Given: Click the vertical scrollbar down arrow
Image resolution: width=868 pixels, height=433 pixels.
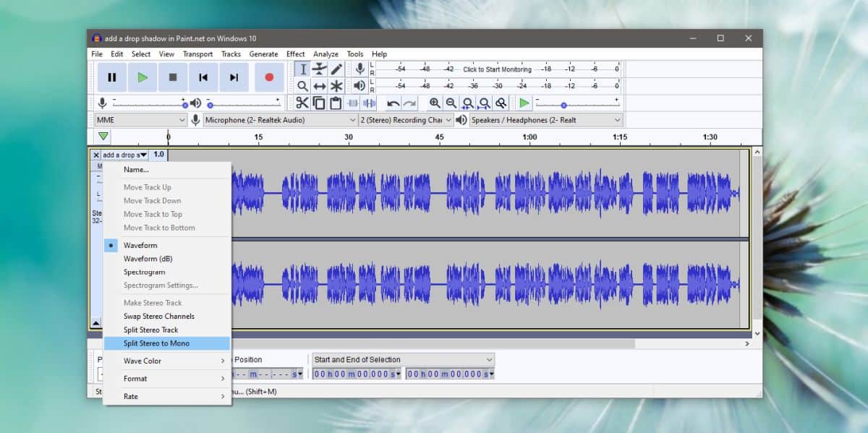Looking at the screenshot, I should [757, 334].
